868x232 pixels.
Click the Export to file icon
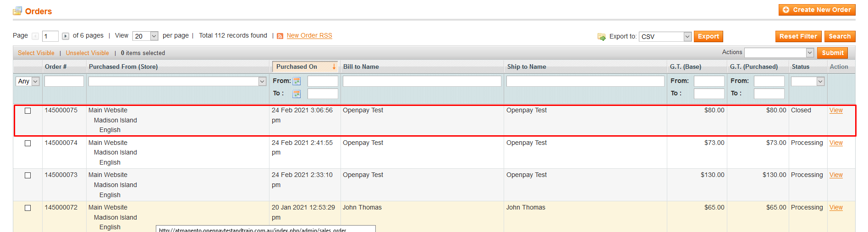pyautogui.click(x=601, y=37)
